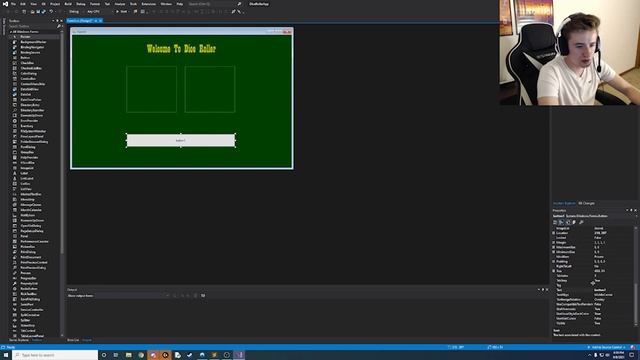The width and height of the screenshot is (640, 360).
Task: Open Windows Start menu
Action: tap(6, 355)
